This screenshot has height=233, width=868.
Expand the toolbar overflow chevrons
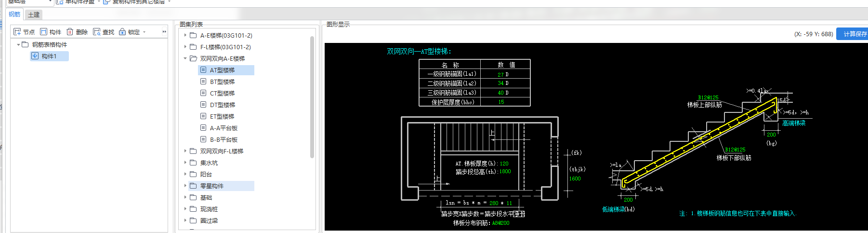(x=164, y=32)
